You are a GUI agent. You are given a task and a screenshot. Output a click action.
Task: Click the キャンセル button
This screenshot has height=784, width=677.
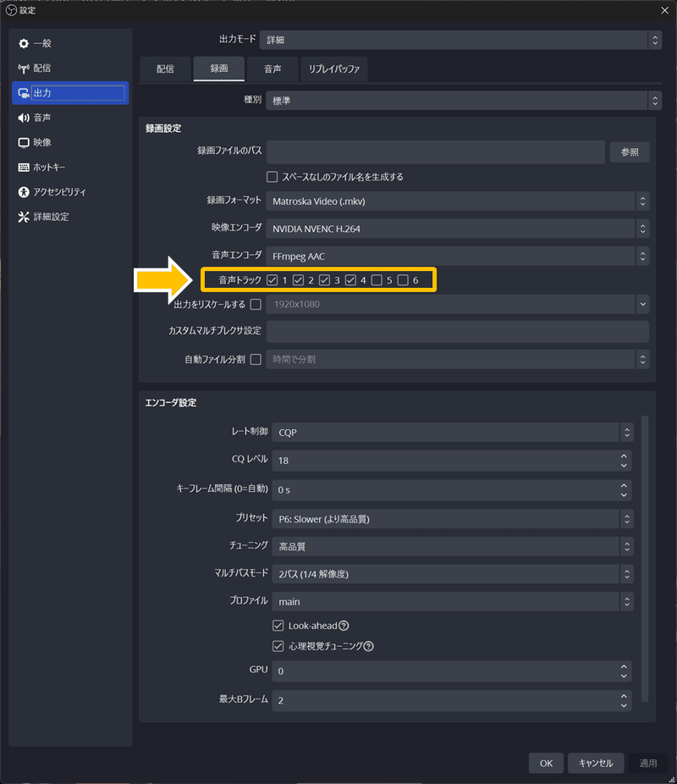click(596, 764)
